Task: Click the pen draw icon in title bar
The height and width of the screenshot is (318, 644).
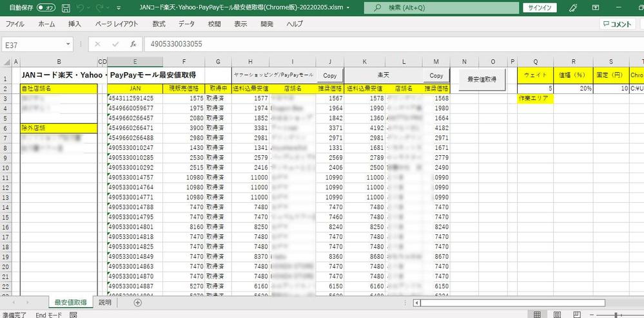Action: point(574,8)
